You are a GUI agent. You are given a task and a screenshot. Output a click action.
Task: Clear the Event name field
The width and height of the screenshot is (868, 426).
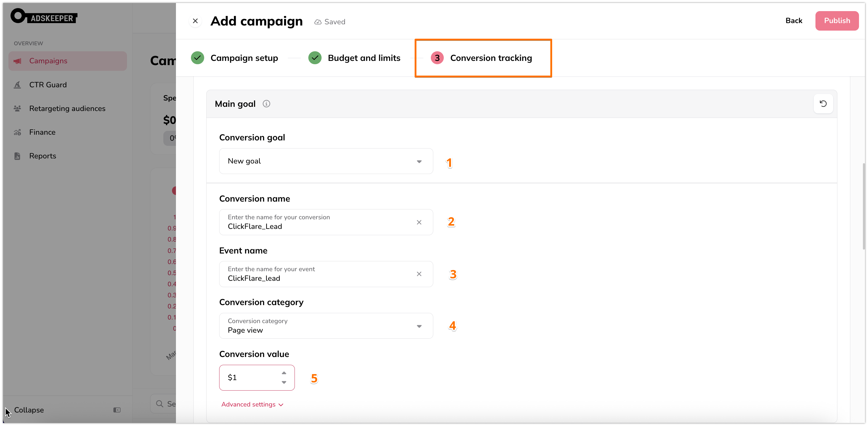pyautogui.click(x=419, y=274)
